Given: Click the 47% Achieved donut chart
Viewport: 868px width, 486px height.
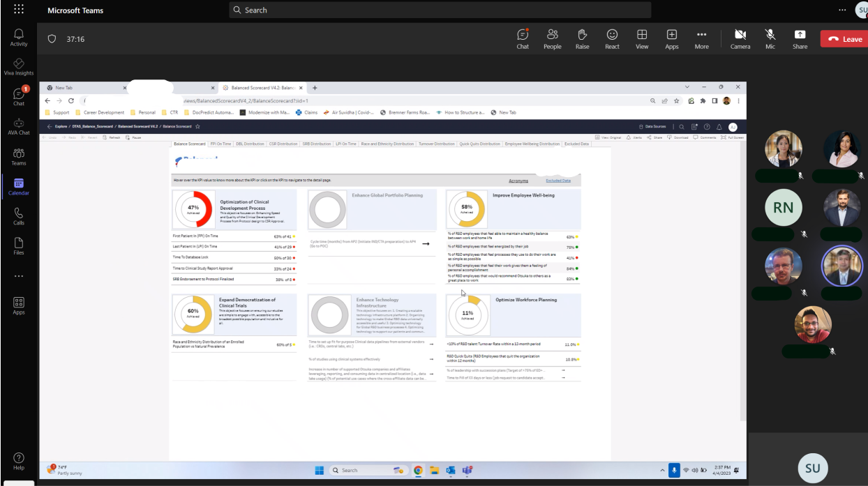Looking at the screenshot, I should click(193, 208).
